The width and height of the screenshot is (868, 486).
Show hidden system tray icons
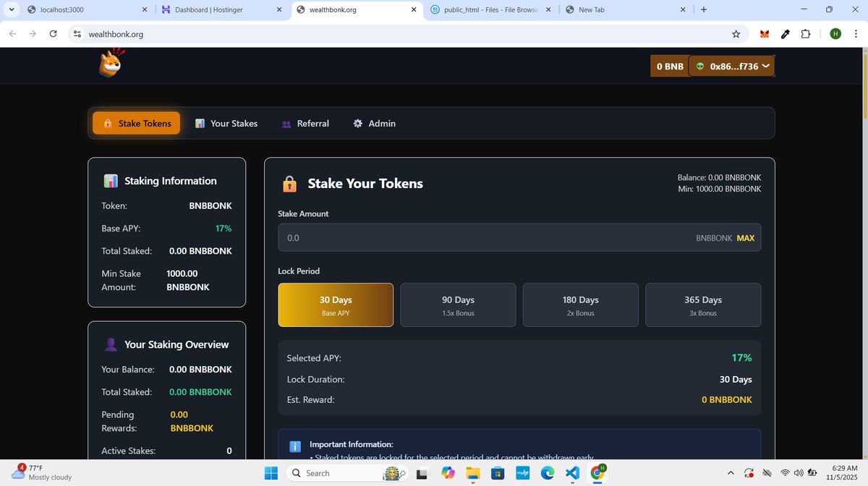tap(730, 473)
